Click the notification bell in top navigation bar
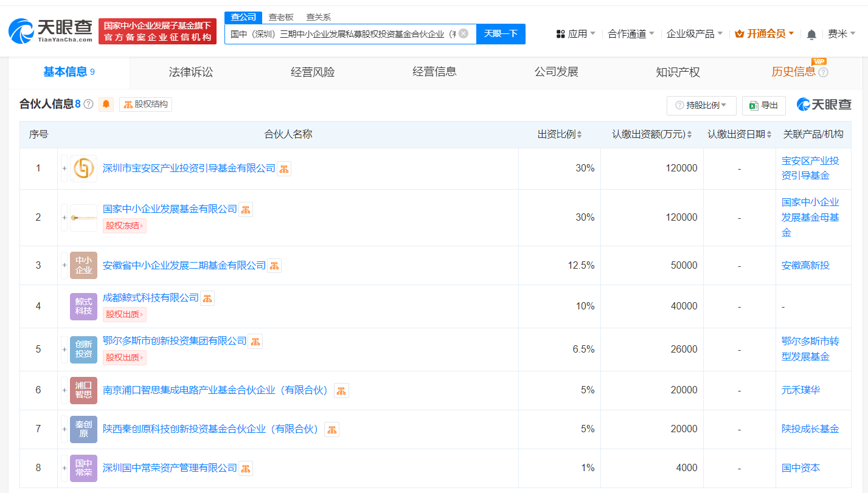 (811, 35)
